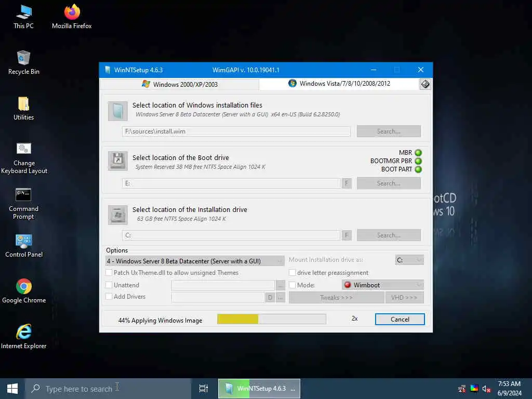The width and height of the screenshot is (532, 399).
Task: Cancel the Windows image applying process
Action: pos(400,320)
